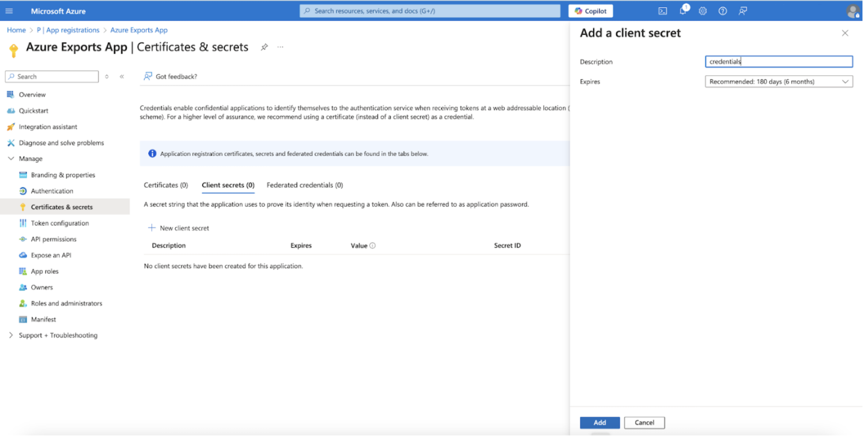Open the Cloud Shell icon
Viewport: 868px width, 436px height.
click(662, 11)
